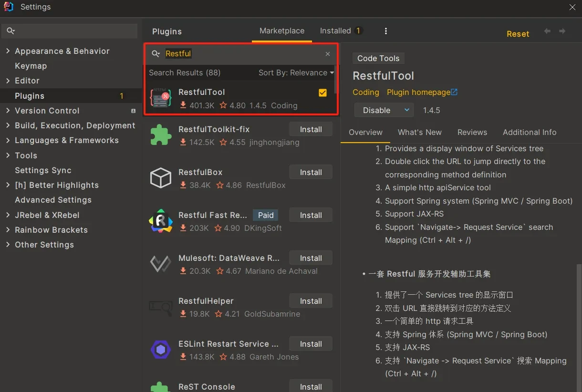The width and height of the screenshot is (582, 392).
Task: Close the Settings window
Action: (x=572, y=7)
